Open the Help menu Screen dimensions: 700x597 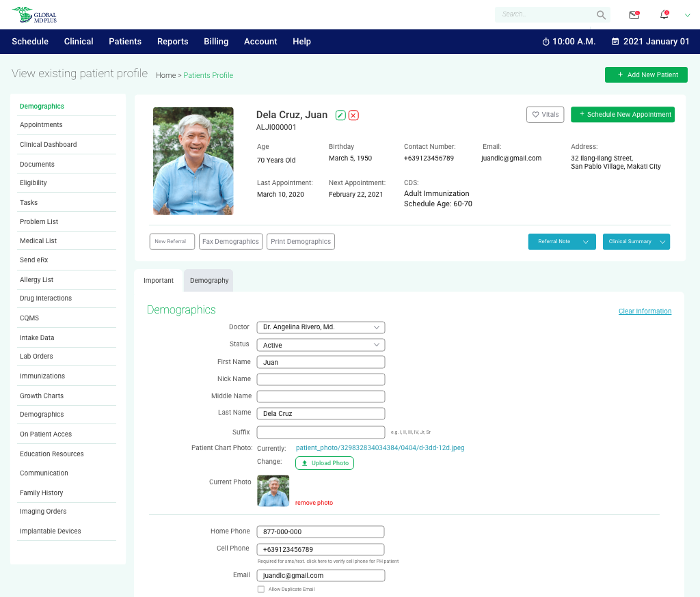click(x=301, y=42)
